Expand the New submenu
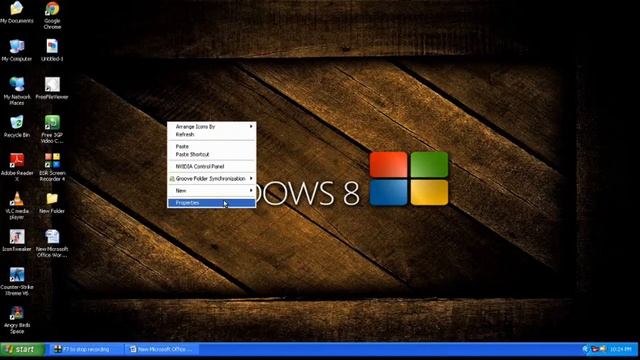 (211, 191)
